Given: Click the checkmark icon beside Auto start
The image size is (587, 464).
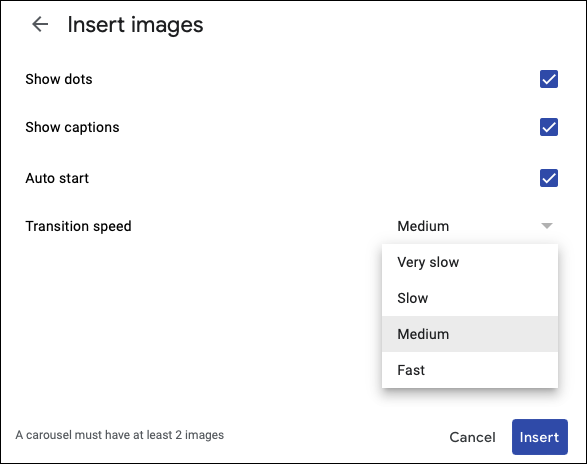Looking at the screenshot, I should (x=549, y=178).
